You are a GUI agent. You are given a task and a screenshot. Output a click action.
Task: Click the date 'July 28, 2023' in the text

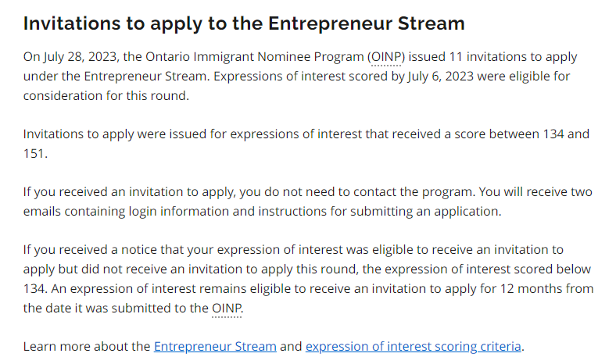pyautogui.click(x=81, y=57)
